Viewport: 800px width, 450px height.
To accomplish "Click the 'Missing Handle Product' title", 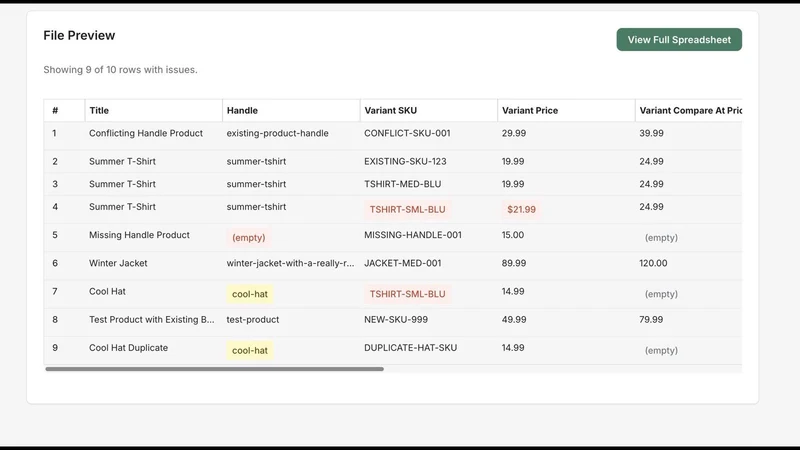I will pos(139,235).
